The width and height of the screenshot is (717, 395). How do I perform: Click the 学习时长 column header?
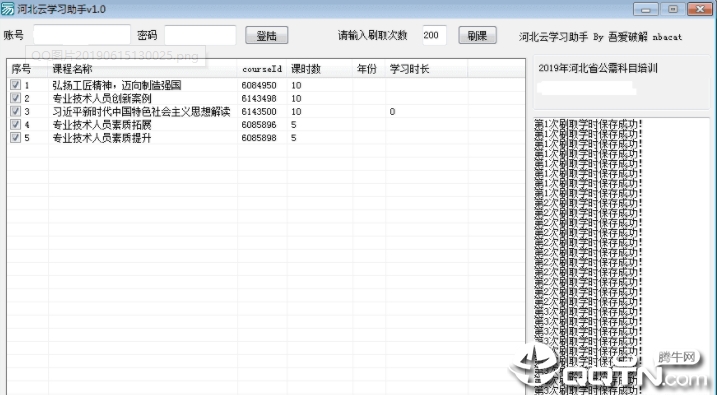tap(427, 69)
